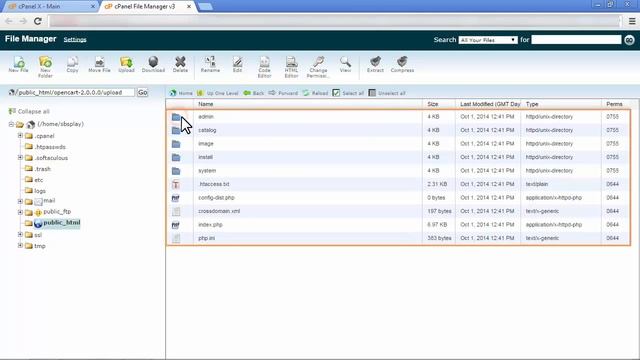The height and width of the screenshot is (360, 640).
Task: Collapse all tree folders
Action: 29,111
